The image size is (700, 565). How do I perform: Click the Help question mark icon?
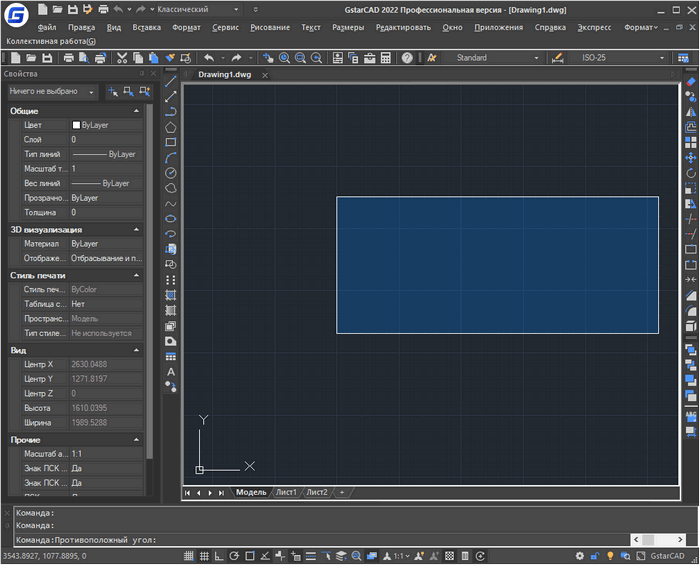point(407,58)
